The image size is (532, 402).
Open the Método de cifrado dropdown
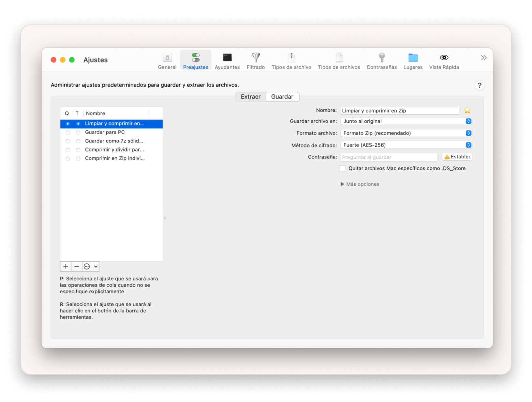406,145
